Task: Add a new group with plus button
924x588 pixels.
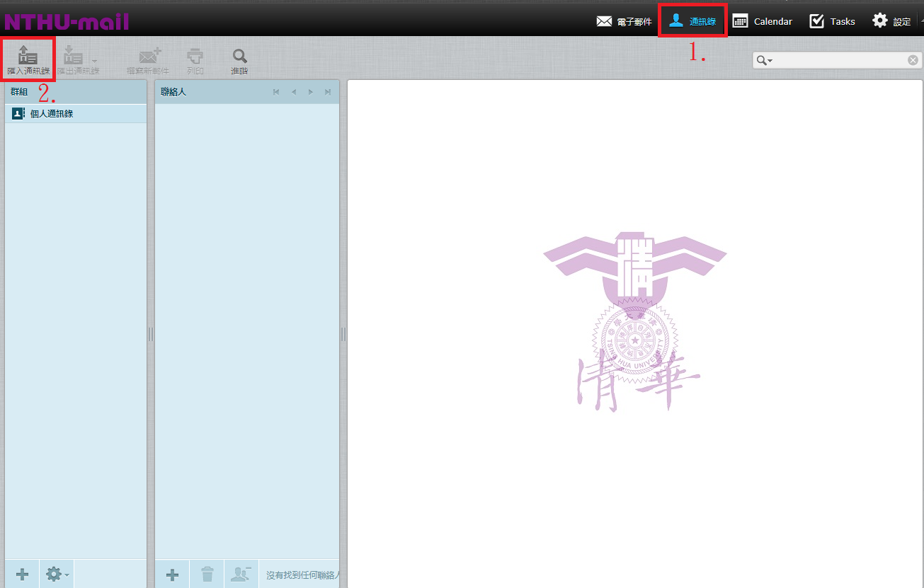Action: [x=22, y=574]
